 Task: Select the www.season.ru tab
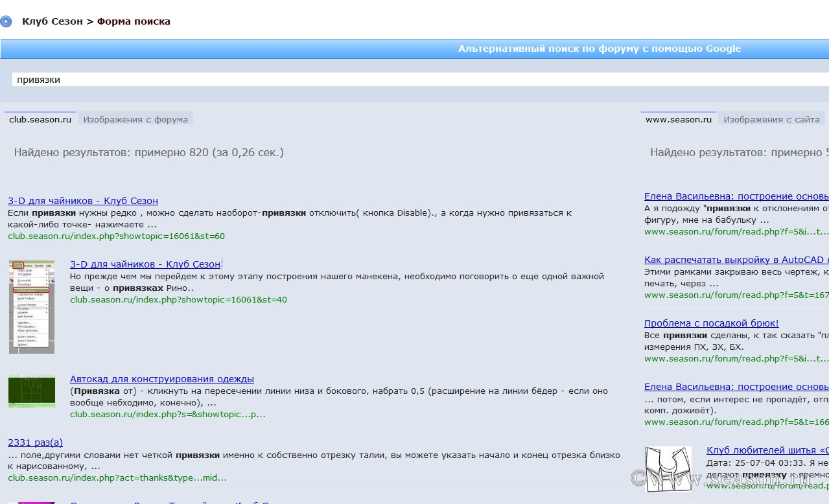pyautogui.click(x=679, y=119)
